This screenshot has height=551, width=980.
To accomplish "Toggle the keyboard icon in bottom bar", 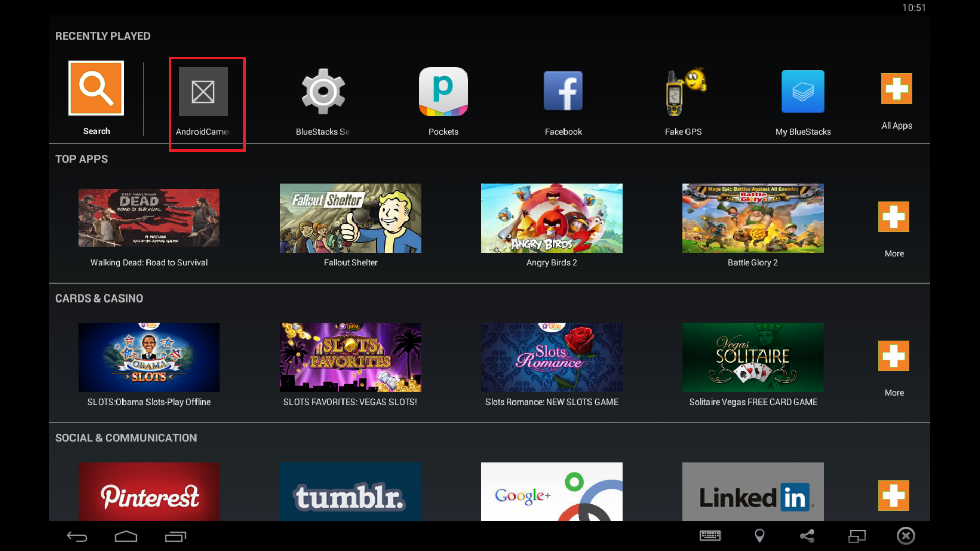I will coord(710,536).
